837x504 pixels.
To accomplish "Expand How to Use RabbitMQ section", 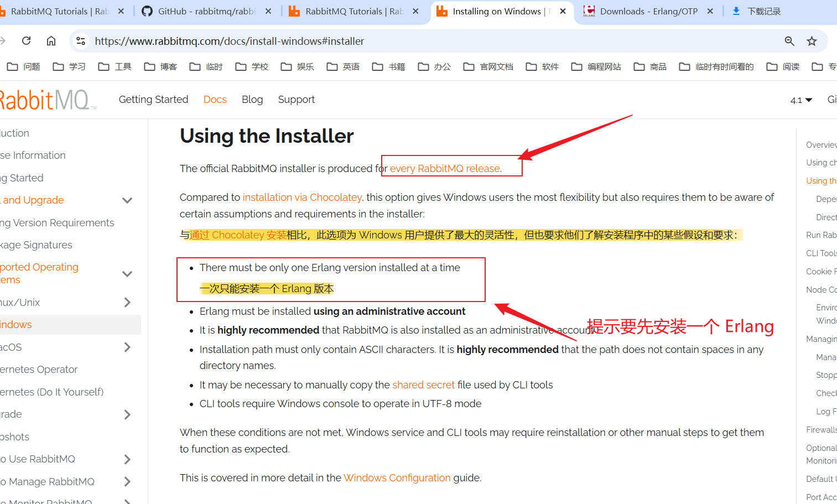I will (127, 459).
